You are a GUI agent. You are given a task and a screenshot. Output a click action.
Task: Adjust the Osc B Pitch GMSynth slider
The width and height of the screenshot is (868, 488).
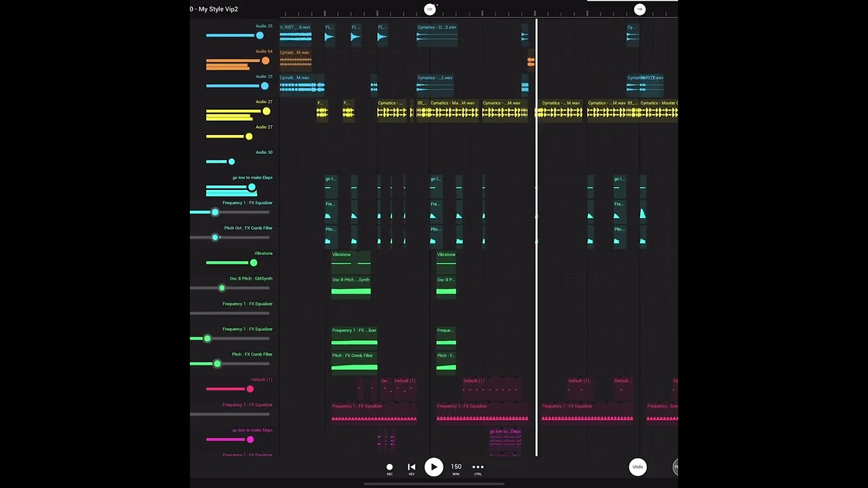pos(222,288)
